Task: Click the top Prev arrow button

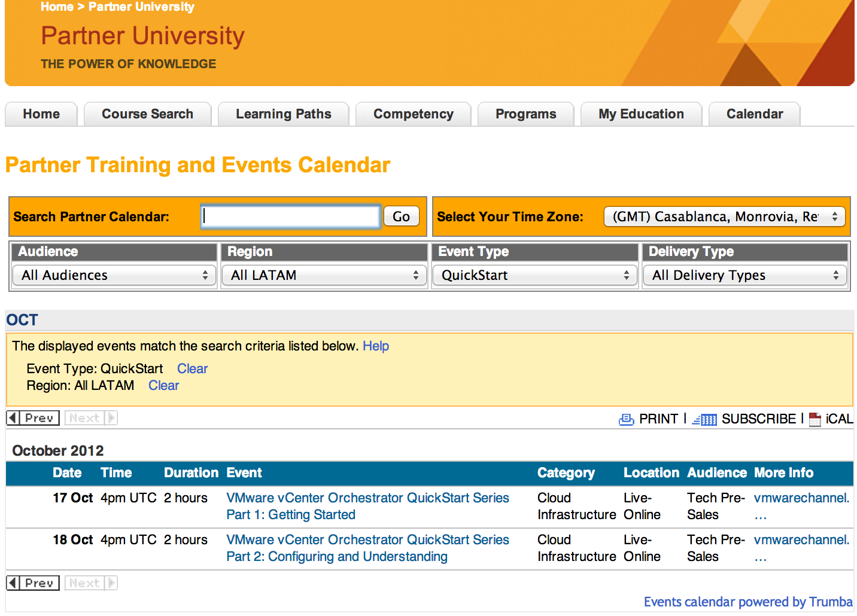Action: [33, 418]
